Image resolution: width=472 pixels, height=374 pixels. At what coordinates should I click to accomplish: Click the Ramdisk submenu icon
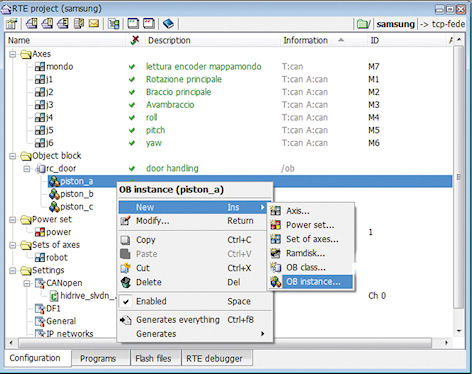(x=275, y=253)
